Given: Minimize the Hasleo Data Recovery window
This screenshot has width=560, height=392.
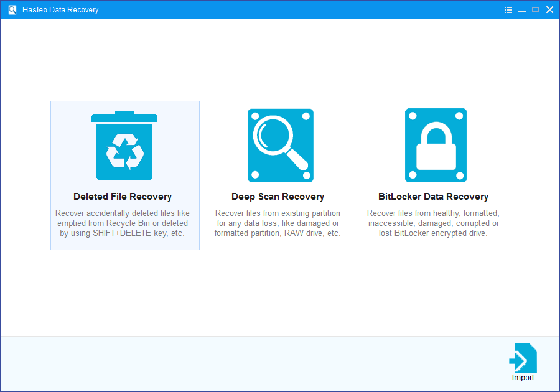Looking at the screenshot, I should tap(522, 10).
